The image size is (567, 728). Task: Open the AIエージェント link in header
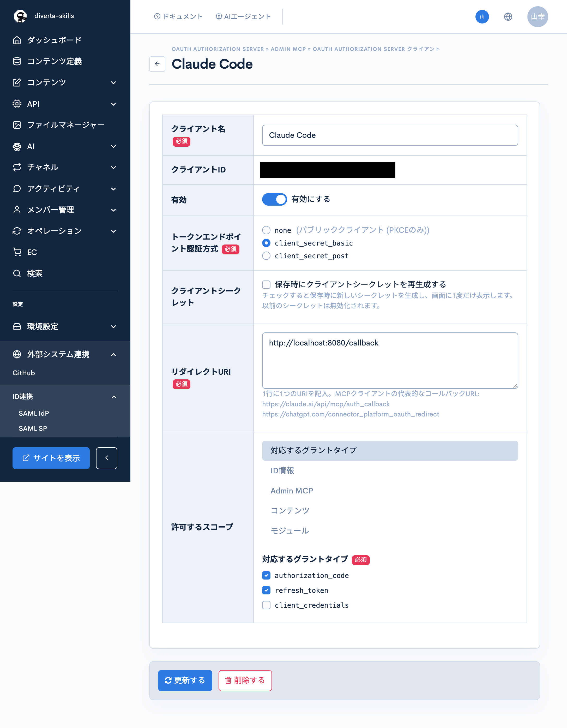pos(243,16)
